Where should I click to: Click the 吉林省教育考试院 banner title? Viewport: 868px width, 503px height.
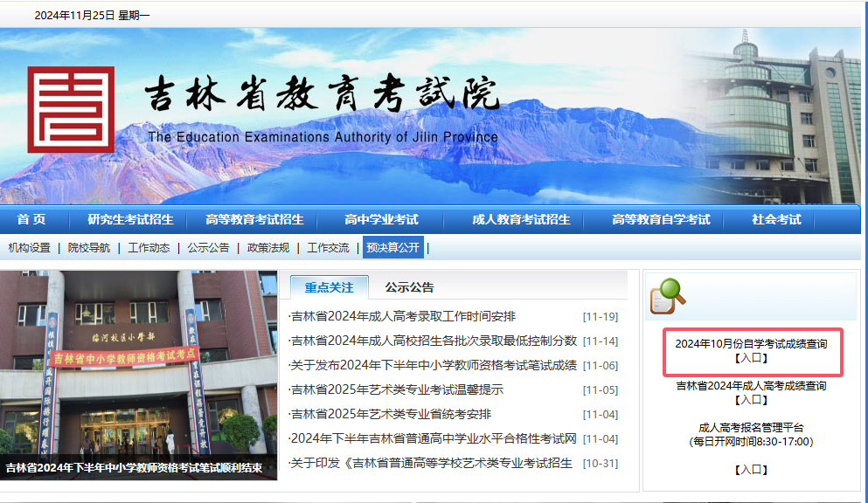[323, 94]
